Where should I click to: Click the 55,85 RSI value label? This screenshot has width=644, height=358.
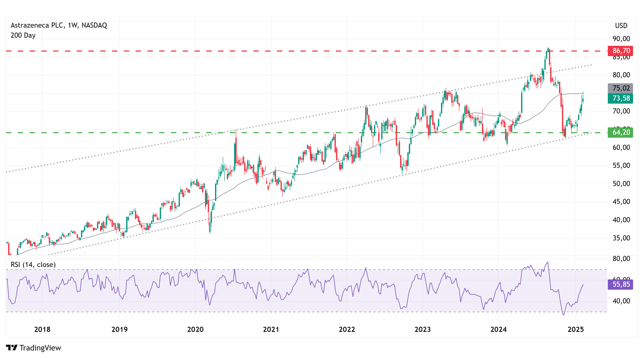620,285
